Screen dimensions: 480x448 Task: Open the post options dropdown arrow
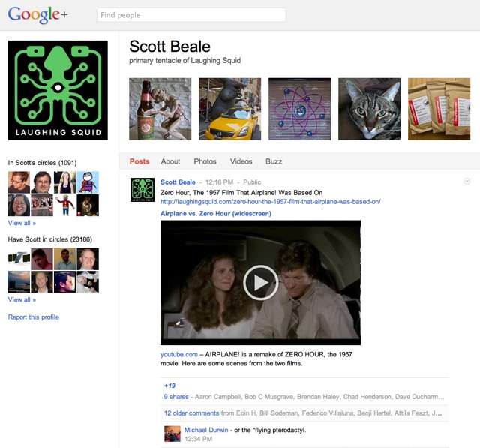[467, 181]
